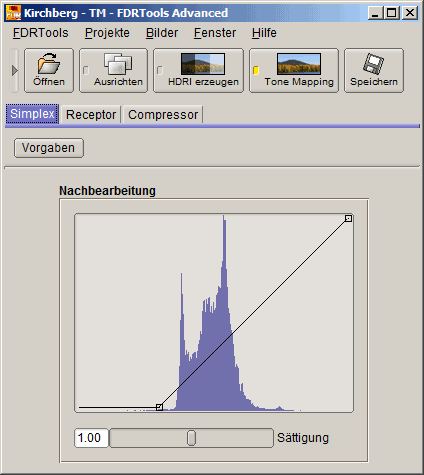Open a file with the Öffnen icon
The height and width of the screenshot is (475, 424).
tap(49, 63)
